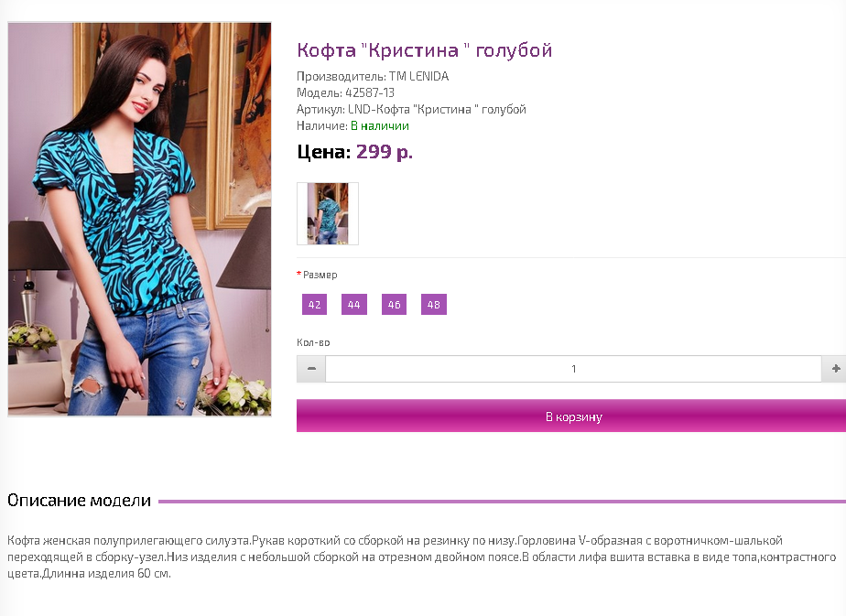Choose size 44 option

click(x=354, y=305)
